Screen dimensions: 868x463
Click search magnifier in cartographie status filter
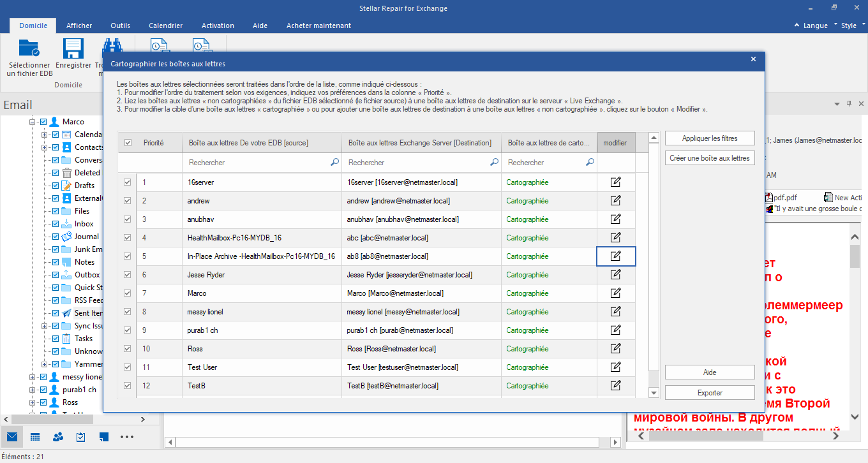(590, 163)
